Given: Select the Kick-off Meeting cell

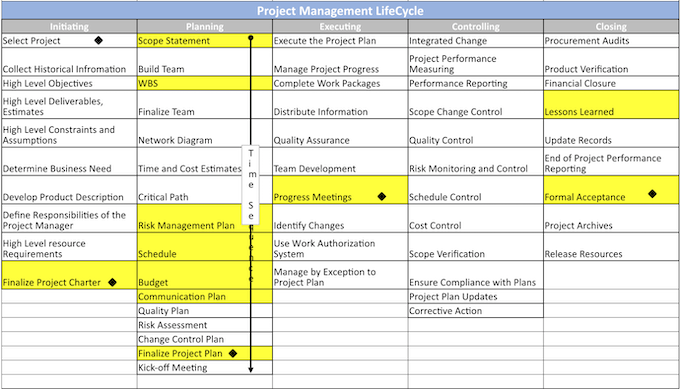Looking at the screenshot, I should click(x=205, y=368).
